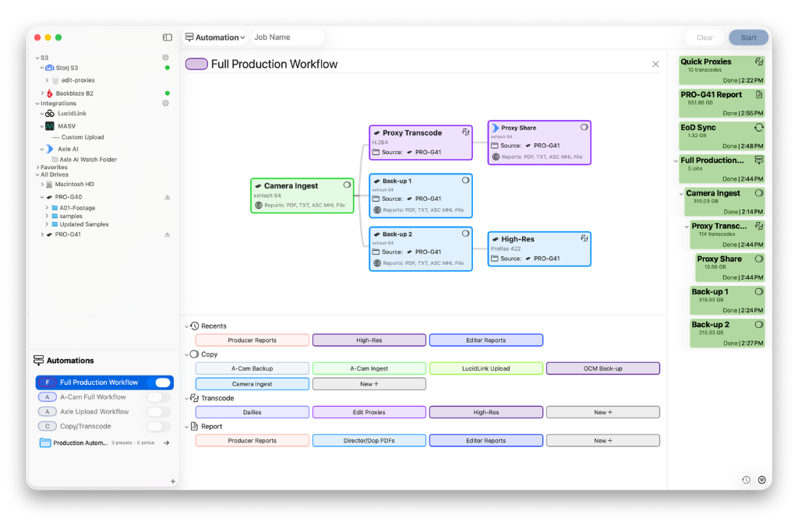Eject the PRO-G40 drive
Screen dimensions: 798x532
[x=167, y=198]
